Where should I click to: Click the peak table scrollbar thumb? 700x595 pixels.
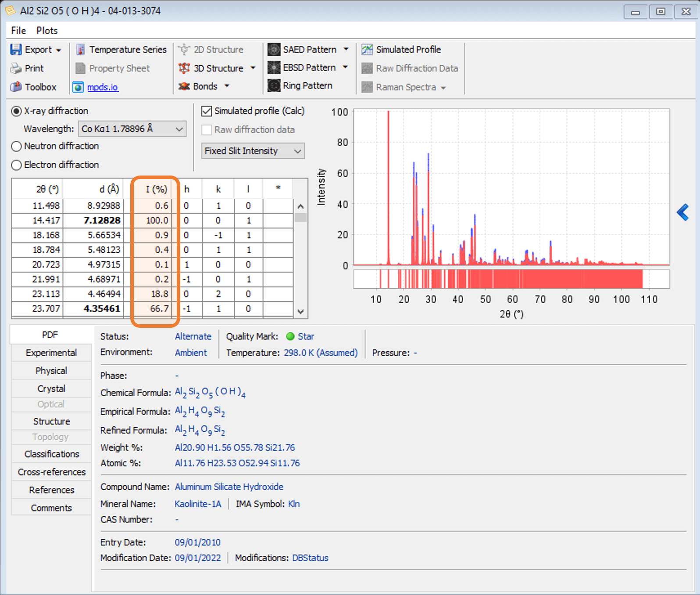[x=300, y=218]
